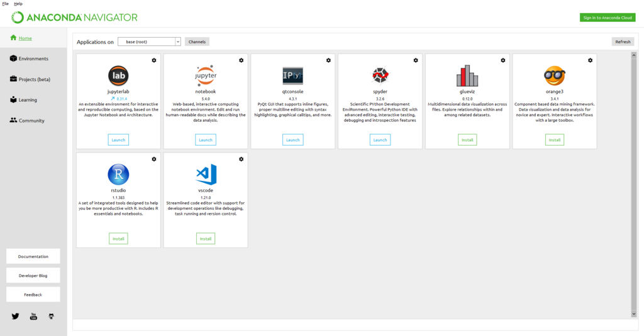Viewport: 644px width, 336px height.
Task: Switch to Projects (beta) tab
Action: (33, 79)
